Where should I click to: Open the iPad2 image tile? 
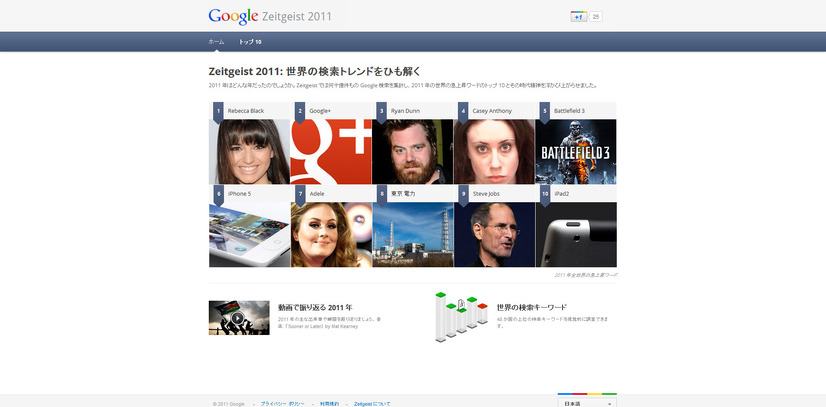pos(576,235)
